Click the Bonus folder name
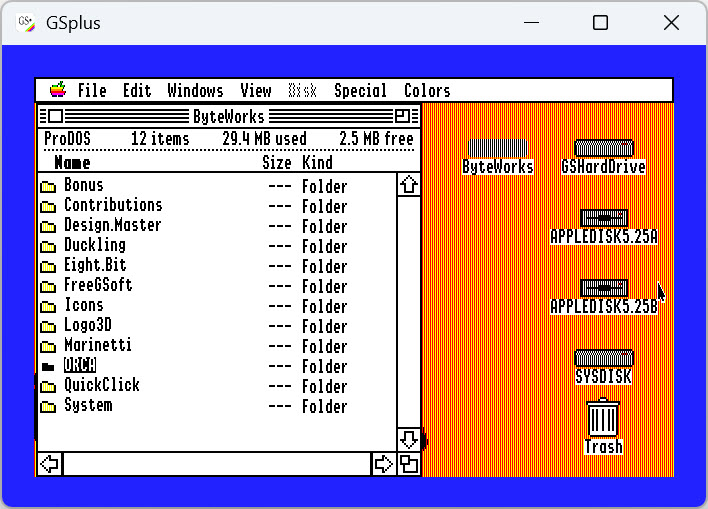 pos(84,185)
